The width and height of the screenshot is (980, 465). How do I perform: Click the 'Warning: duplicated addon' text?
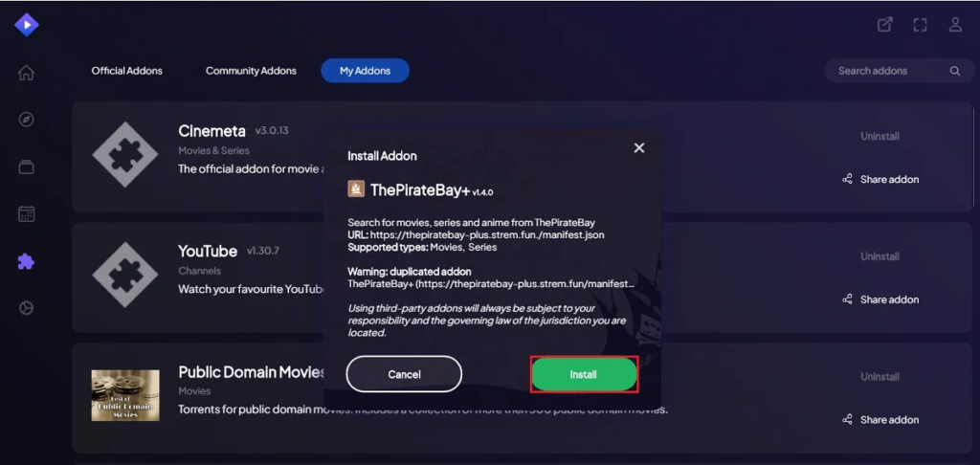pos(410,272)
